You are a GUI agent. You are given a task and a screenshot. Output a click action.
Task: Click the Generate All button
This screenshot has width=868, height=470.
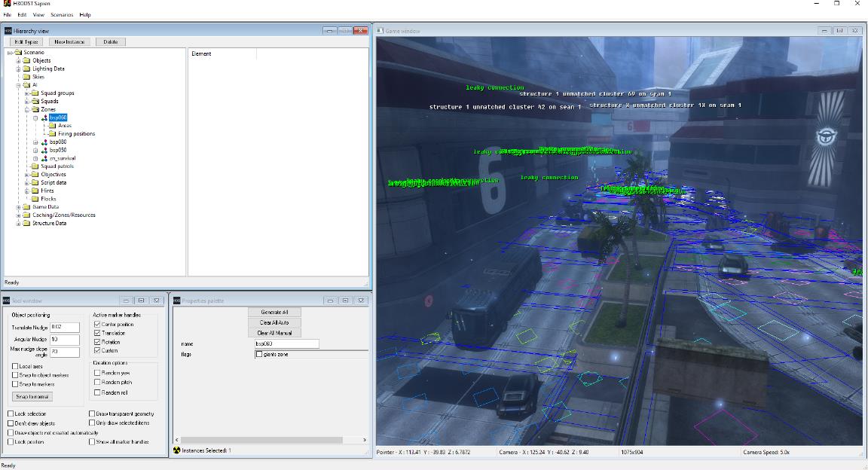coord(274,313)
